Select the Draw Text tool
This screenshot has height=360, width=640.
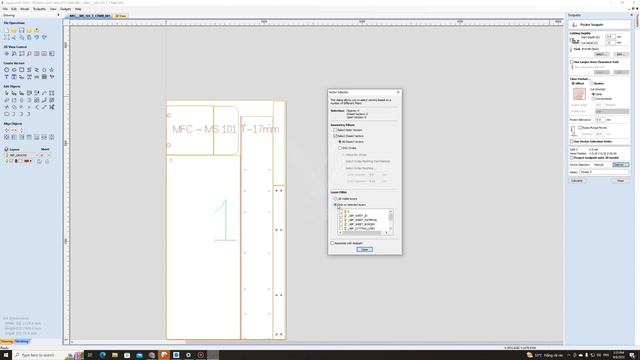point(7,77)
